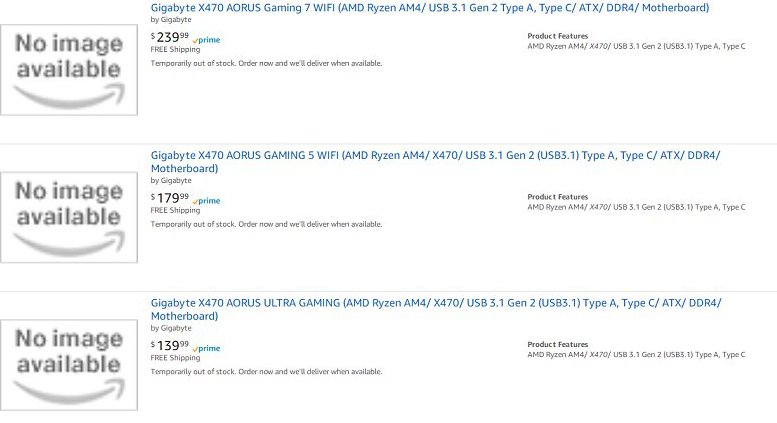Click the out-of-stock notice for GAMING 5 WIFI

point(267,224)
